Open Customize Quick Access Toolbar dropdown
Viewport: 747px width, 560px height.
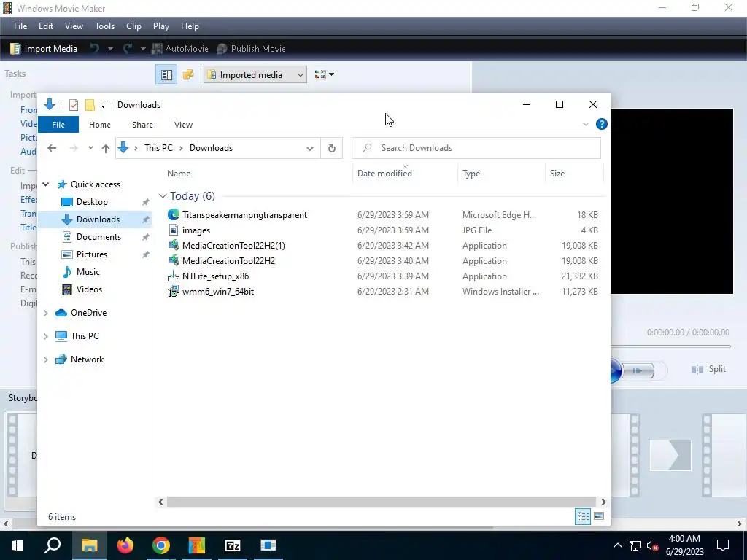pos(103,105)
